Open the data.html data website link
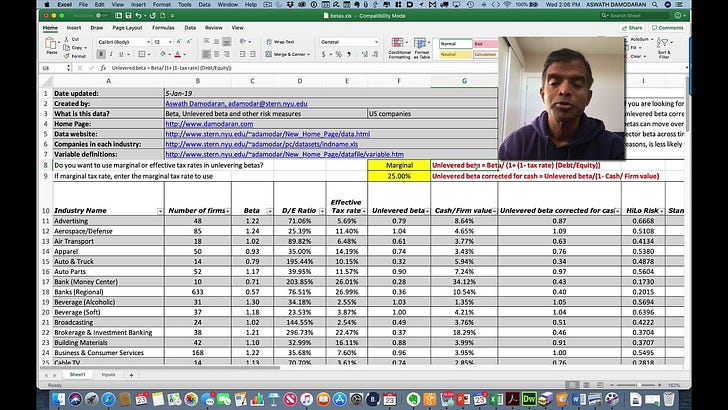The image size is (728, 410). [268, 134]
